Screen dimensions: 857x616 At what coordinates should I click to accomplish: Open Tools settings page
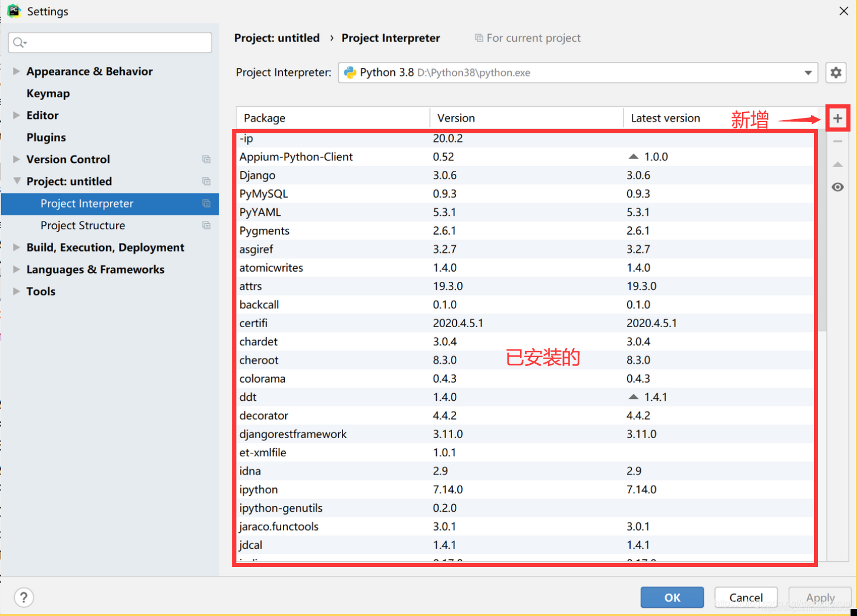pos(41,291)
